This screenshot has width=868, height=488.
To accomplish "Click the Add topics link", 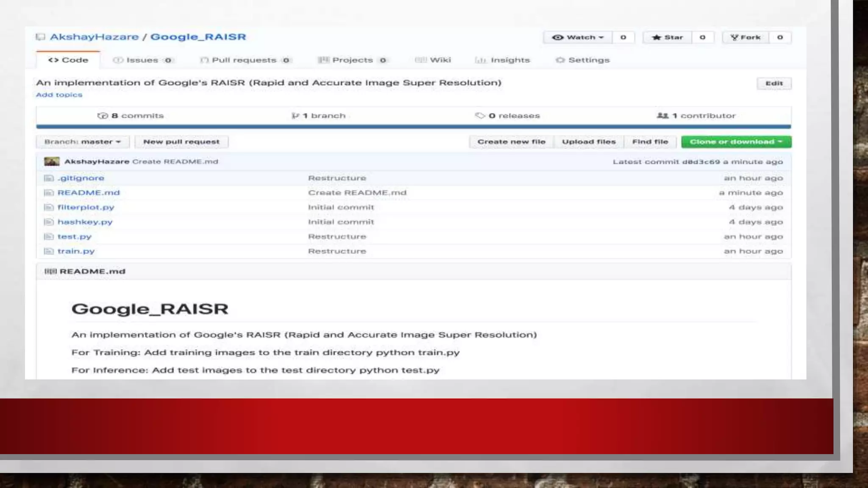I will pyautogui.click(x=59, y=95).
